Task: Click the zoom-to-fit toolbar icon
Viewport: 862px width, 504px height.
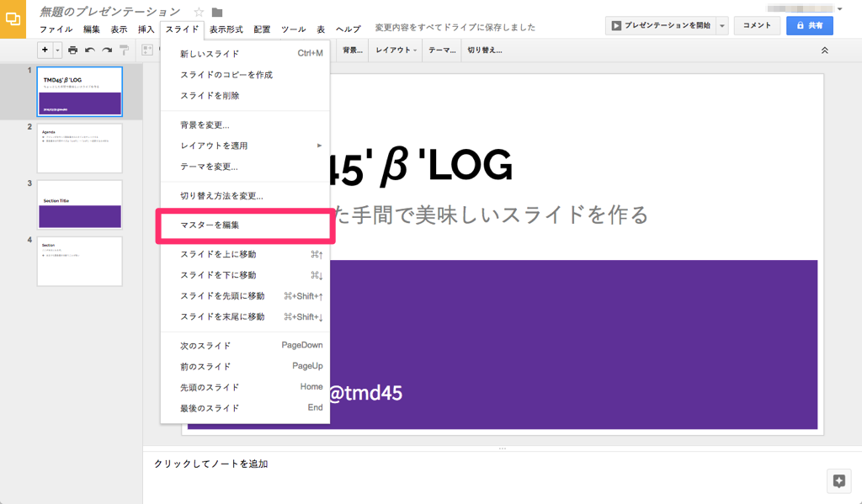Action: tap(146, 50)
